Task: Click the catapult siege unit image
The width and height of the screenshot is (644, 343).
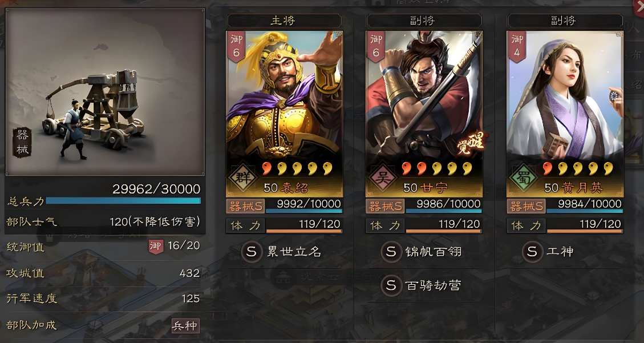Action: [x=105, y=92]
